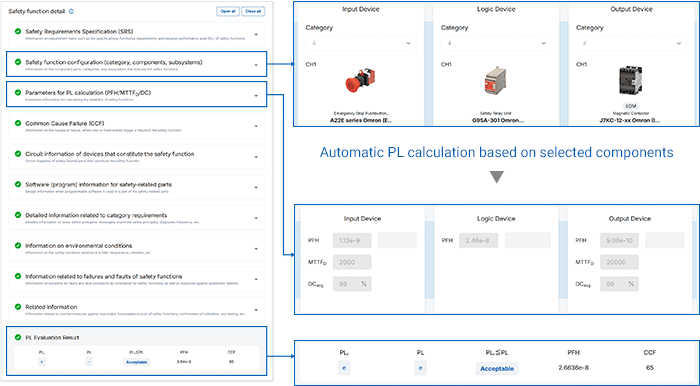Image resolution: width=700 pixels, height=386 pixels.
Task: Click the empty field beside Logic Device PFH
Action: [x=528, y=240]
